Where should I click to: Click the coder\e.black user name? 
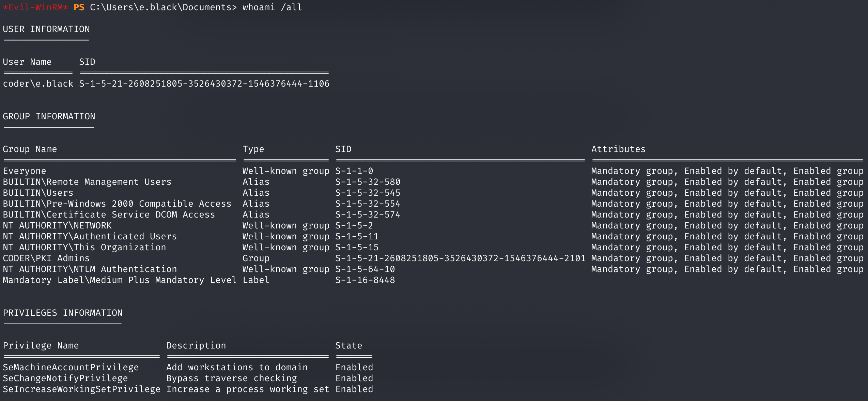point(38,84)
